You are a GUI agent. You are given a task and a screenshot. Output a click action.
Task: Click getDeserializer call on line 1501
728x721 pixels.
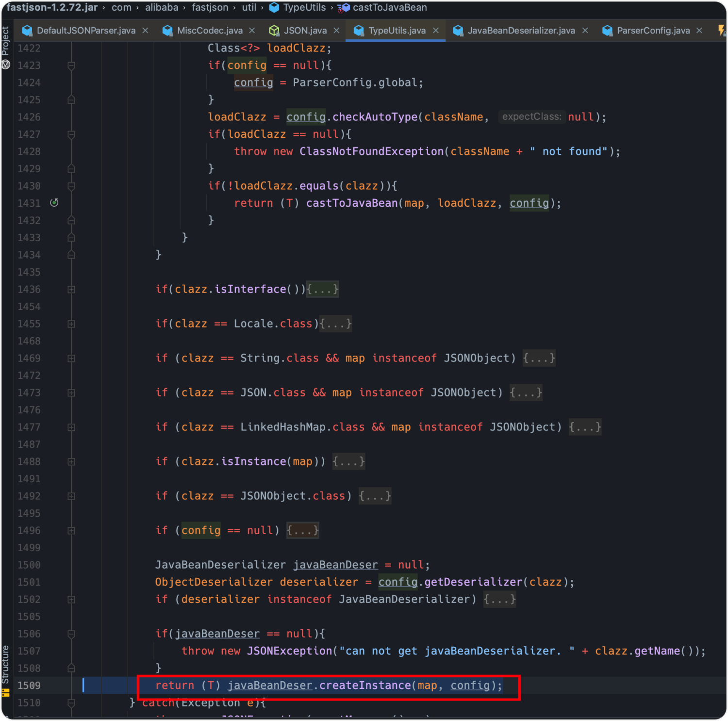click(473, 582)
